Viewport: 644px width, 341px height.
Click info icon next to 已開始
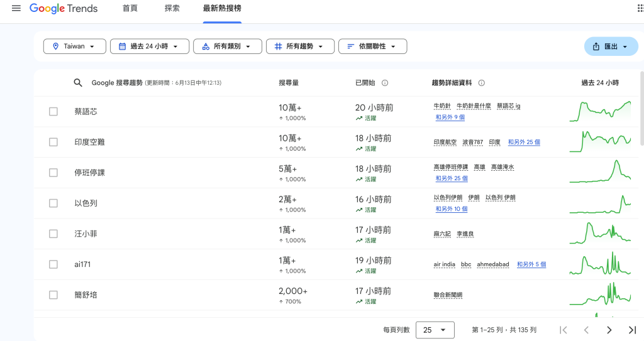click(x=385, y=83)
